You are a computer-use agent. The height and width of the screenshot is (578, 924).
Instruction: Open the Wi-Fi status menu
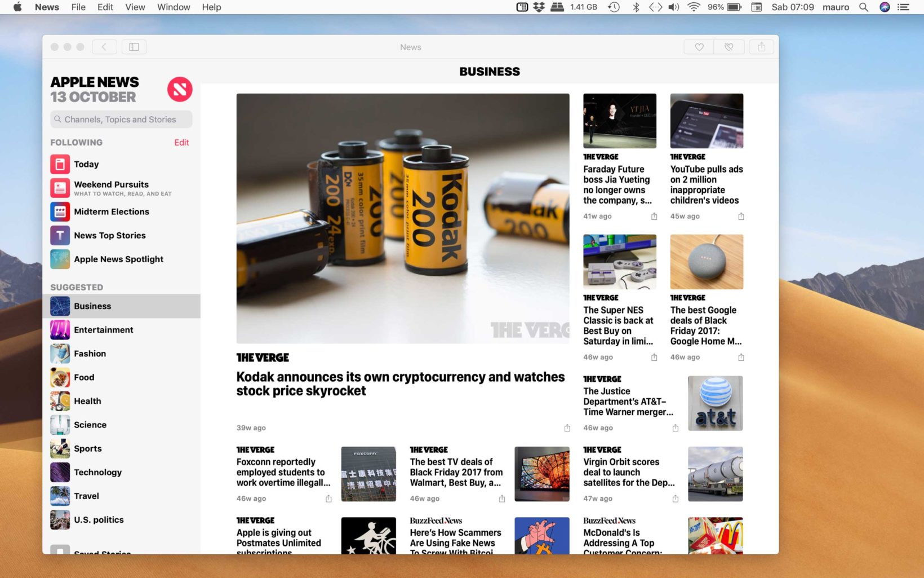coord(694,7)
